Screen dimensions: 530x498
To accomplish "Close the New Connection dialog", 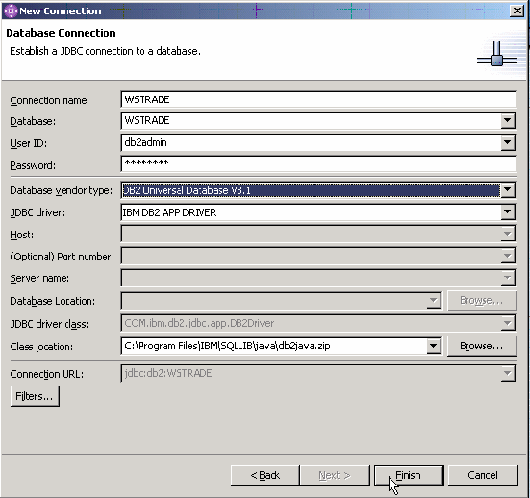I will pyautogui.click(x=517, y=11).
